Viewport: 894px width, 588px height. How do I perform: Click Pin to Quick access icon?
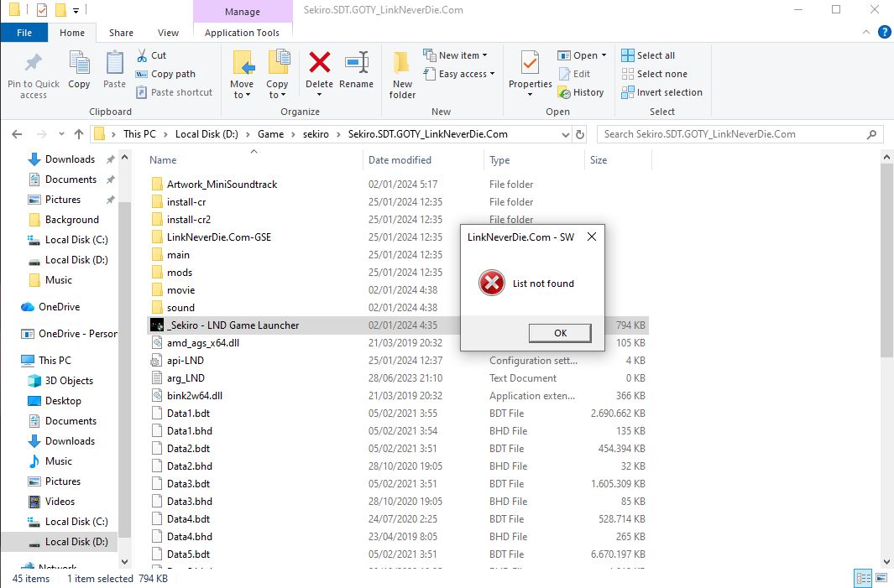[33, 63]
